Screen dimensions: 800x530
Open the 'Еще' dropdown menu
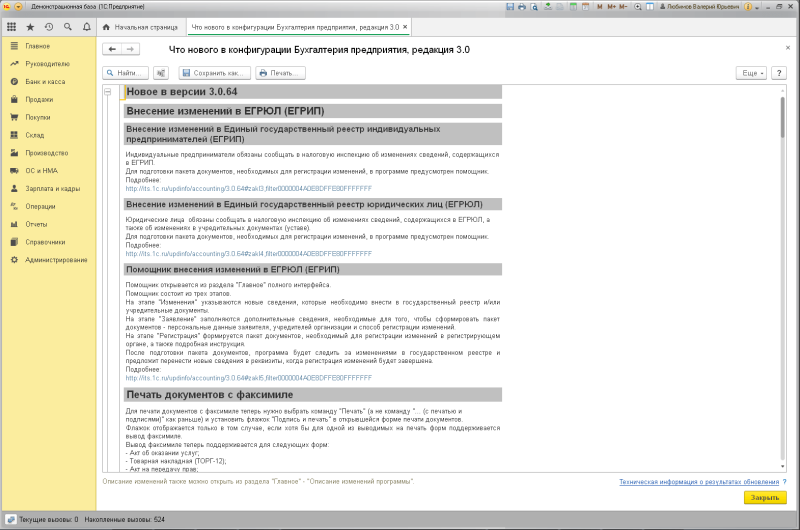(752, 73)
